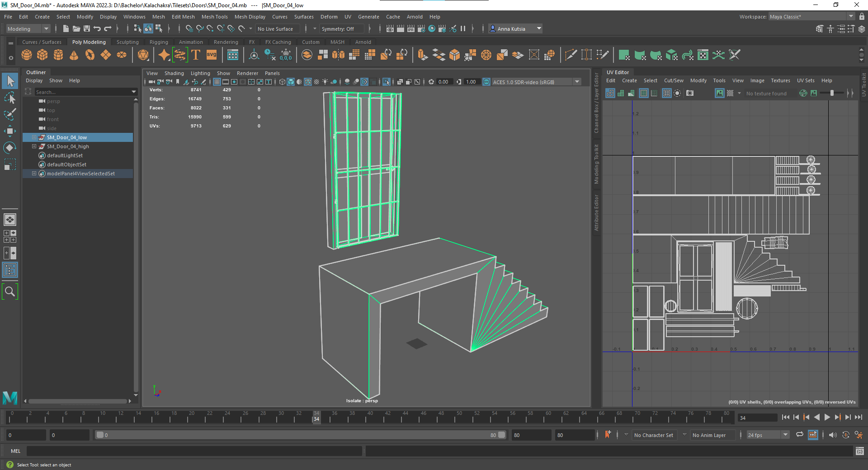868x470 pixels.
Task: Adjust the UV Editor dim image slider
Action: click(832, 93)
